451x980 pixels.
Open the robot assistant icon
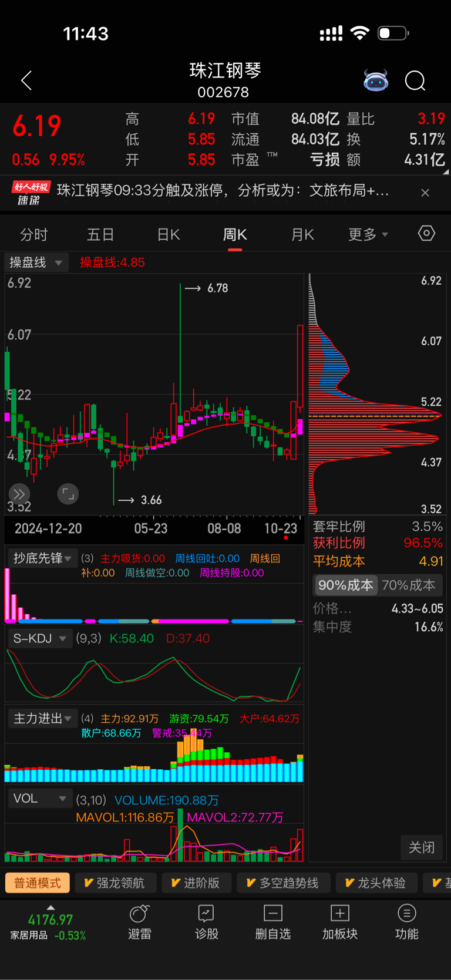click(x=376, y=80)
